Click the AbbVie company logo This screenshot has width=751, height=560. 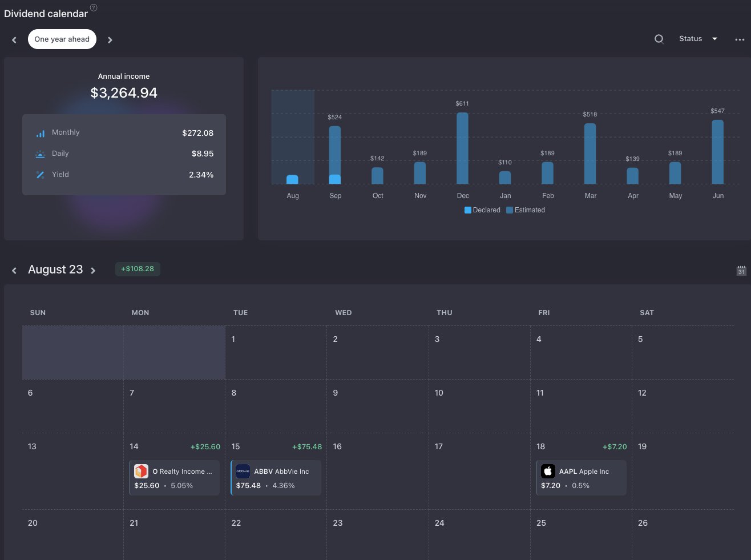coord(243,471)
